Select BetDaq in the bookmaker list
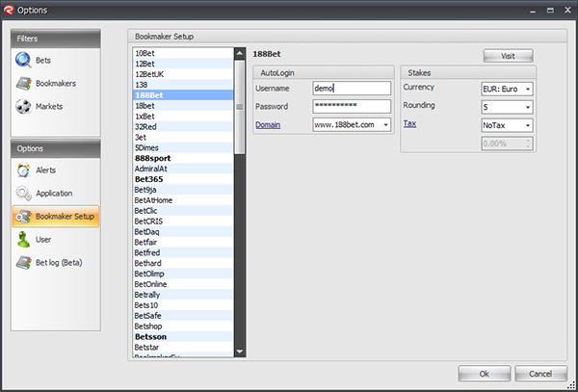The height and width of the screenshot is (392, 578). point(183,232)
